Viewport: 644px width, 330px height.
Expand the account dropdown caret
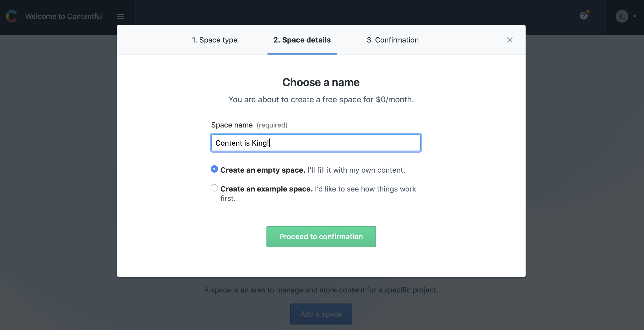[x=634, y=16]
